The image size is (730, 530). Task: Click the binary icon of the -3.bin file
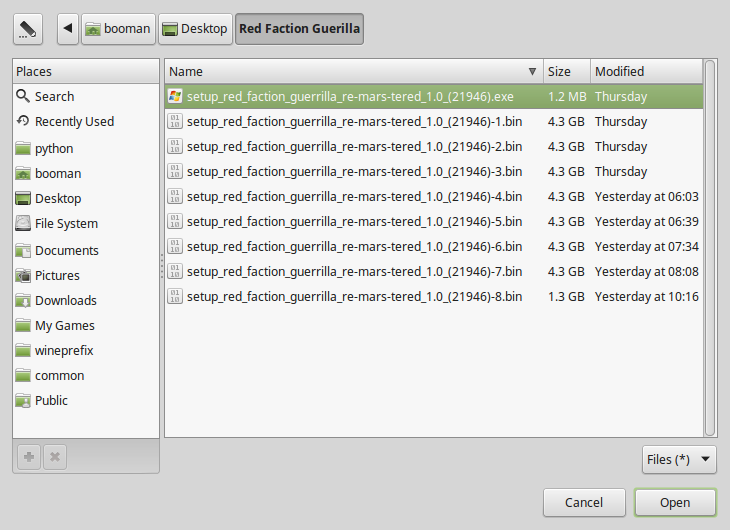point(175,171)
